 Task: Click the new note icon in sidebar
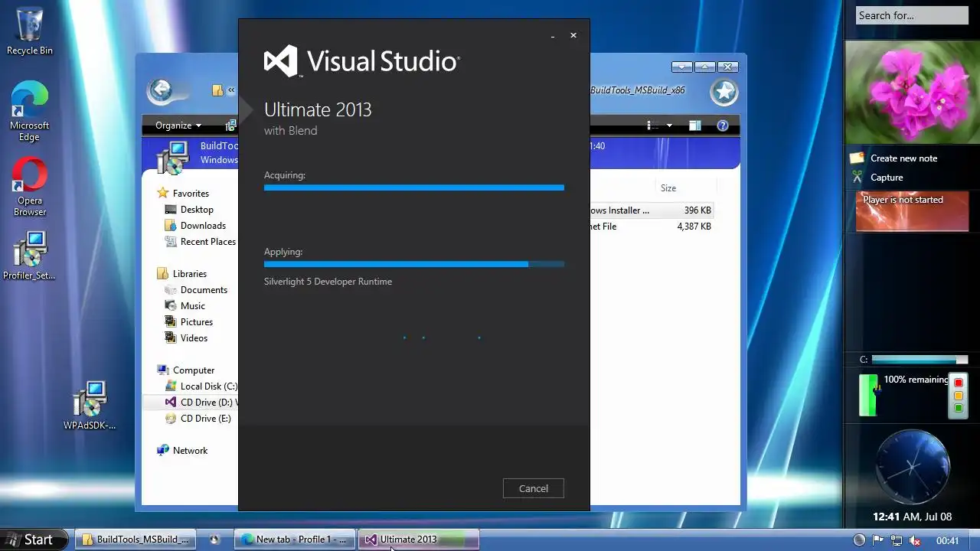857,158
